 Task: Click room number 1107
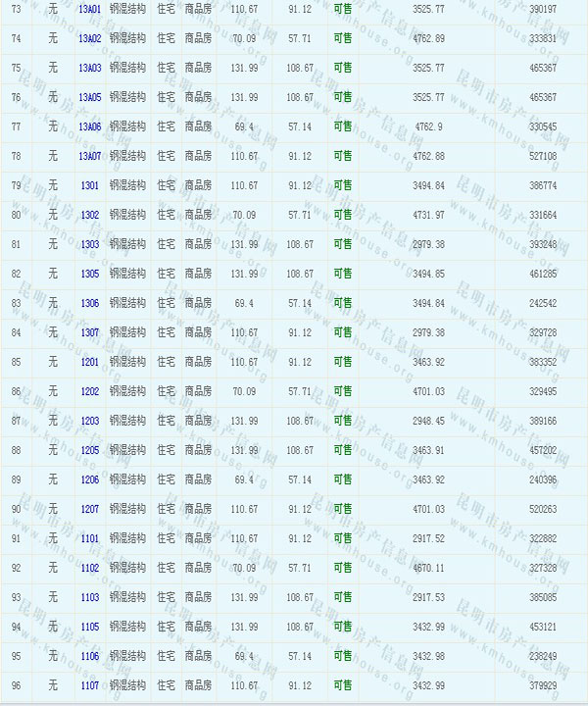click(x=89, y=685)
